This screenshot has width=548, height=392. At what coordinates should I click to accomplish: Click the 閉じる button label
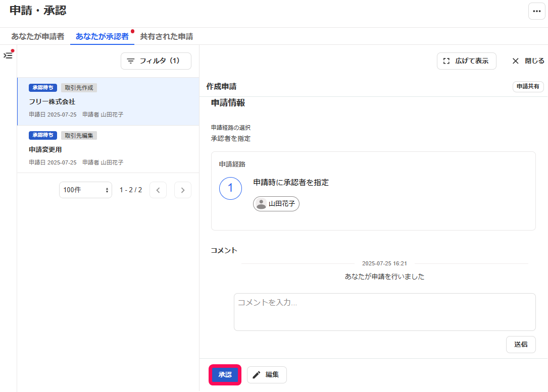(x=534, y=61)
